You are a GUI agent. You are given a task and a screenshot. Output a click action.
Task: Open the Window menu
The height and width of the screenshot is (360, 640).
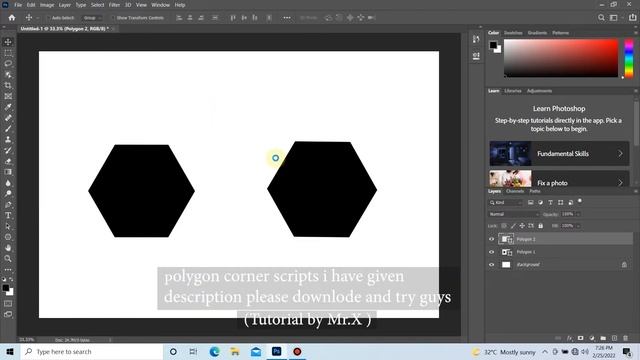click(160, 5)
